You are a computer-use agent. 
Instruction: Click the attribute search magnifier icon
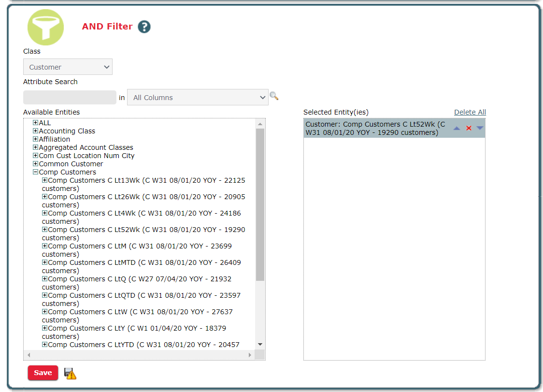click(274, 96)
